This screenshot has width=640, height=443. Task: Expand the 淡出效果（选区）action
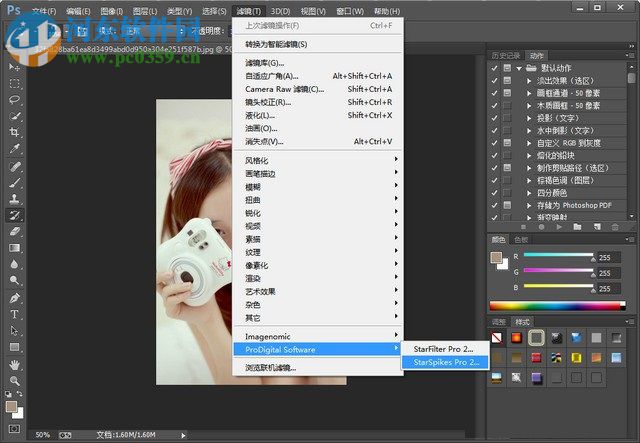pos(529,81)
